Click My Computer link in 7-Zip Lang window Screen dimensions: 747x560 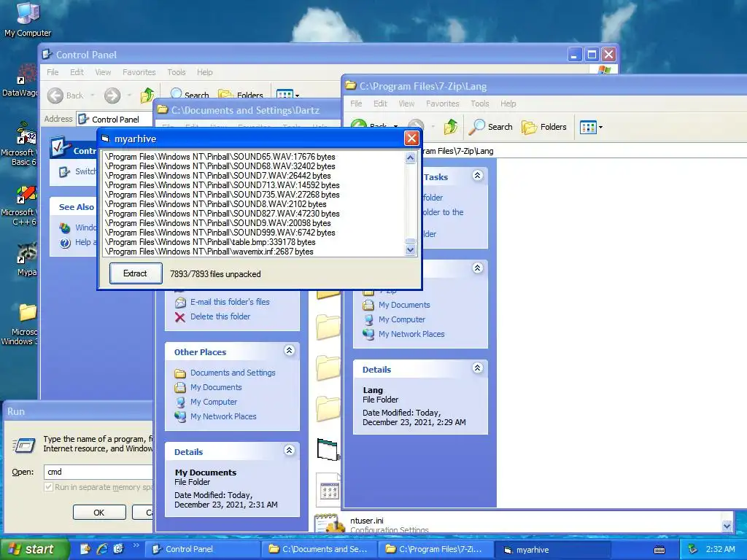pyautogui.click(x=402, y=319)
